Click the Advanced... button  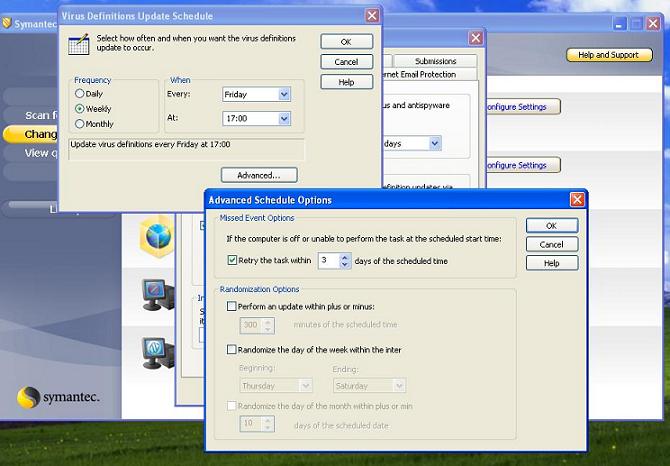pos(259,175)
